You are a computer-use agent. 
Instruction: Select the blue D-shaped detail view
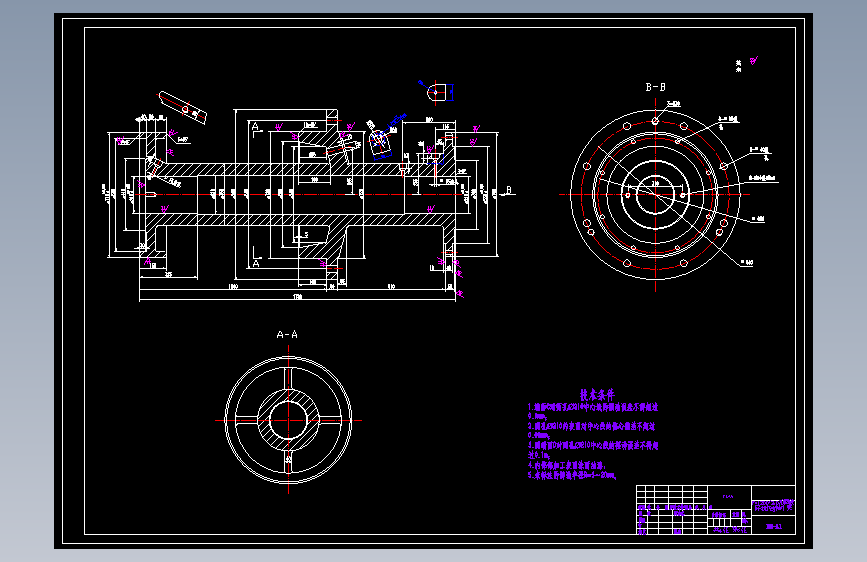click(439, 91)
